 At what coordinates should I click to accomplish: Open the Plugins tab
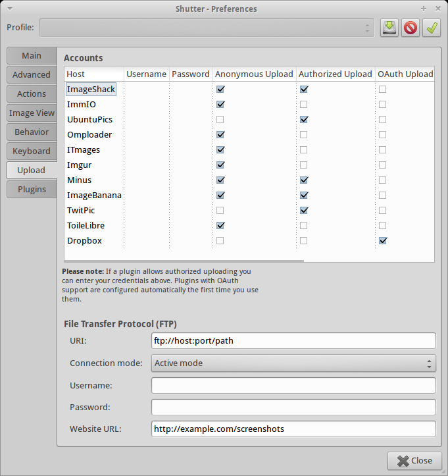[32, 190]
